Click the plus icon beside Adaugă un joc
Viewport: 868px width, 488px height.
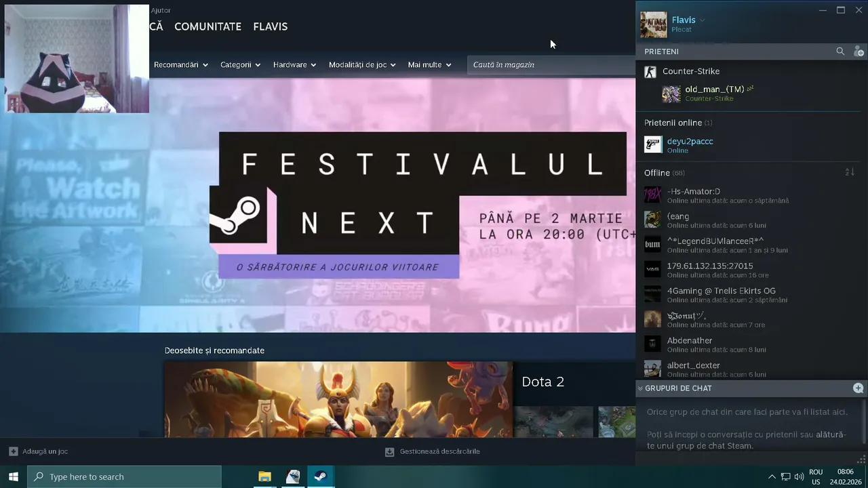tap(14, 451)
